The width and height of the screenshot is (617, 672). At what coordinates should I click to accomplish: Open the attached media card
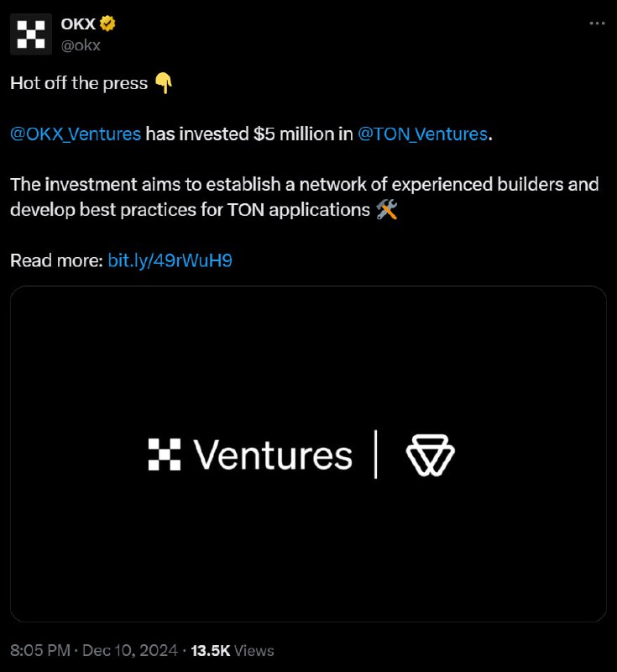308,454
